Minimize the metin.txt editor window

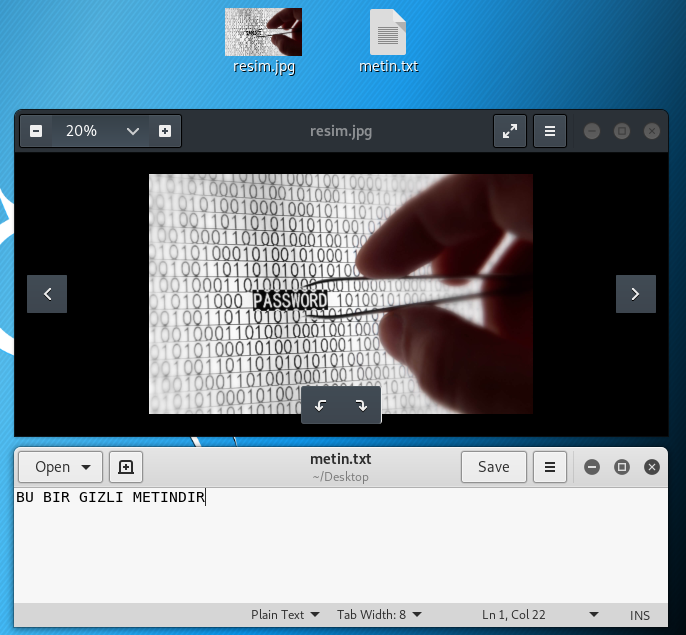pos(592,467)
